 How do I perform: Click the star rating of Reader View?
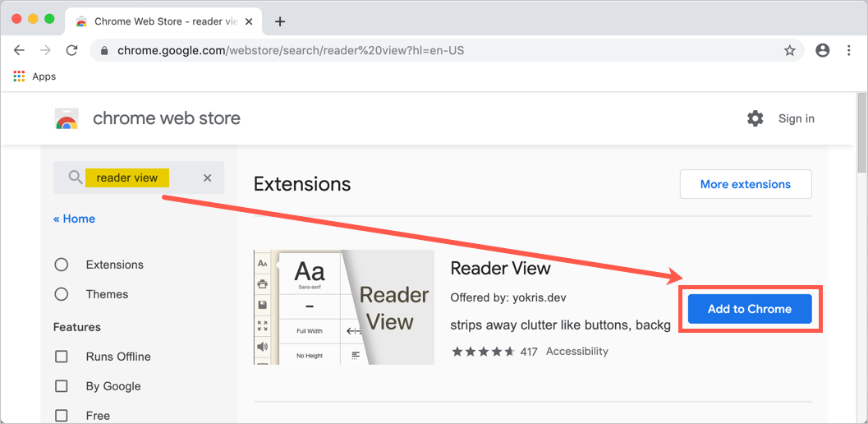[483, 352]
